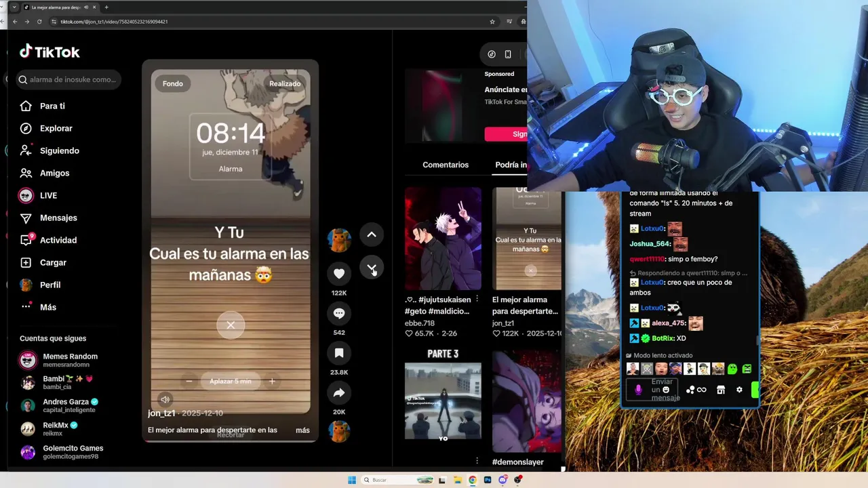
Task: Go forward in the browser
Action: 27,22
